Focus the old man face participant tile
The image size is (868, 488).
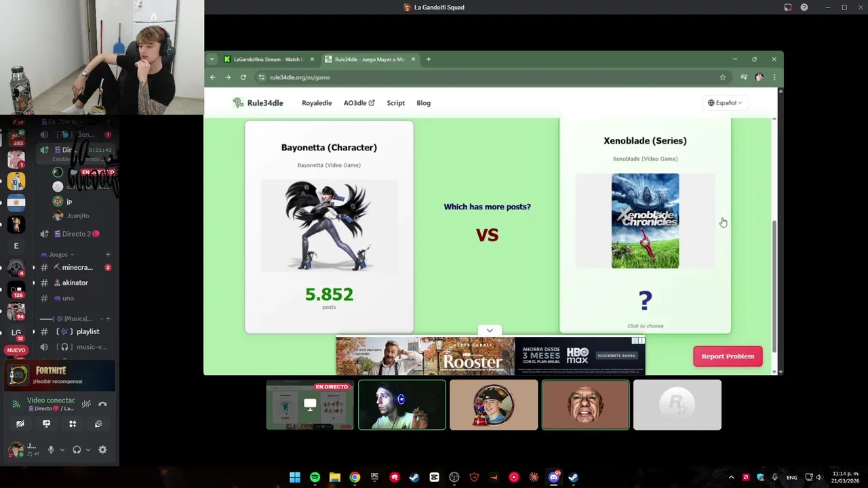[x=586, y=405]
